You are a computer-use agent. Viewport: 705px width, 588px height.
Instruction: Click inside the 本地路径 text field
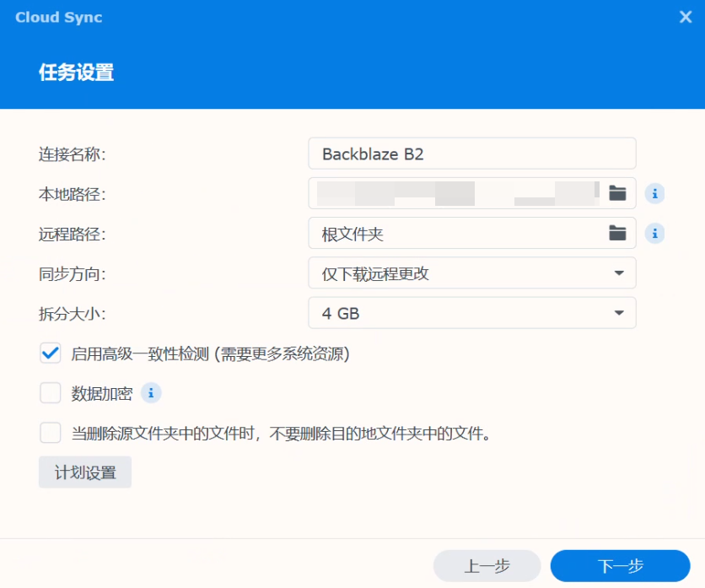(455, 193)
